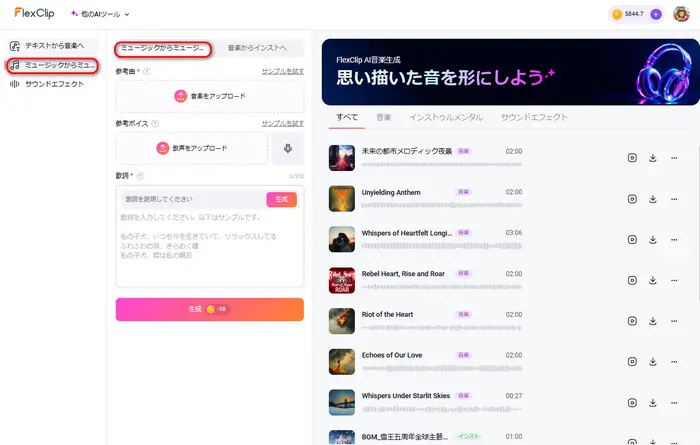Click the info icon beside 参考ボイス
This screenshot has width=700, height=445.
[x=155, y=124]
